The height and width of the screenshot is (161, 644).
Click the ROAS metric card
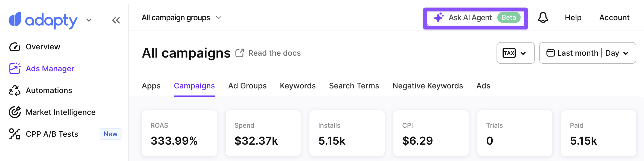pyautogui.click(x=179, y=133)
